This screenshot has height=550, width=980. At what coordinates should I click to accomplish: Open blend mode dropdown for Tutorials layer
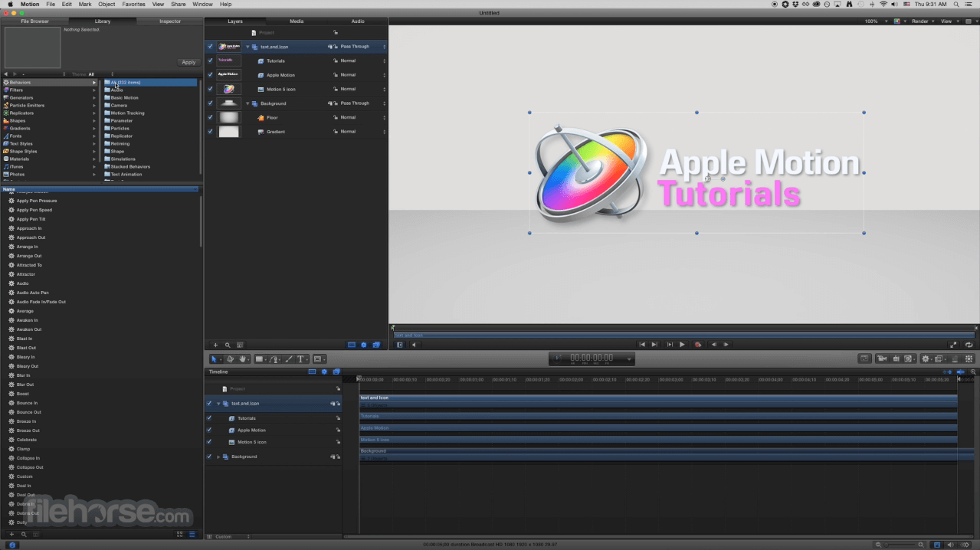point(362,61)
